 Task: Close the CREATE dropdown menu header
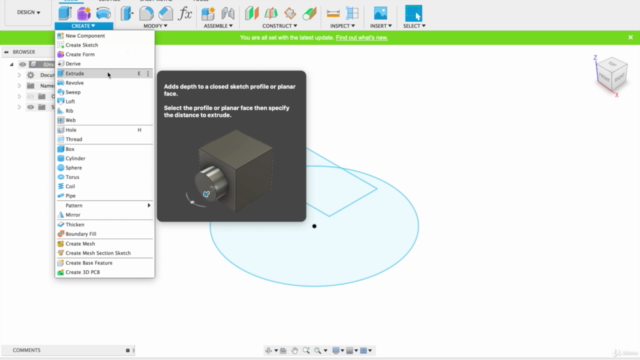84,26
